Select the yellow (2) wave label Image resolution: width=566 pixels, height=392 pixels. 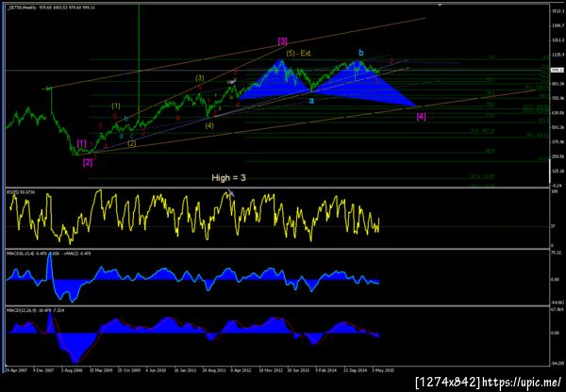pos(132,143)
